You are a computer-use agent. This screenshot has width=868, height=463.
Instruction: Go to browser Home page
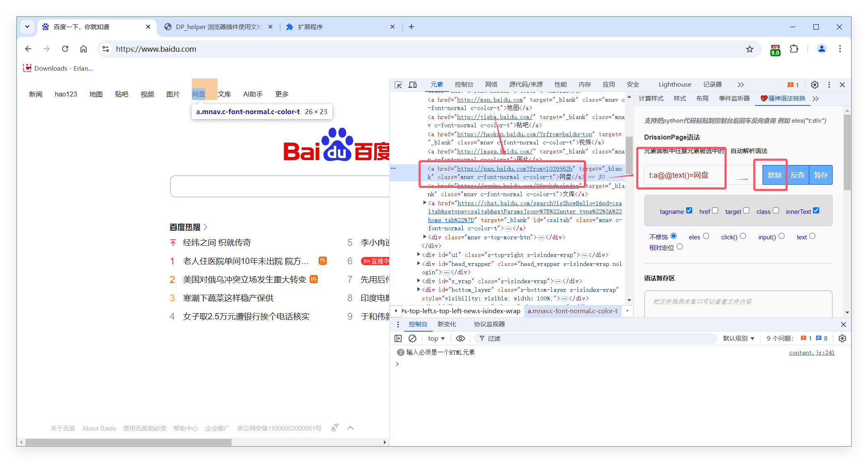coord(83,49)
